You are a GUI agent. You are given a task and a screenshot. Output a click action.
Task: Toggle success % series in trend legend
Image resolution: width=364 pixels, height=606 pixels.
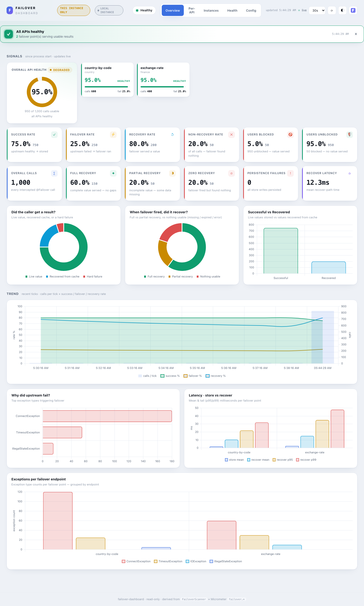170,376
